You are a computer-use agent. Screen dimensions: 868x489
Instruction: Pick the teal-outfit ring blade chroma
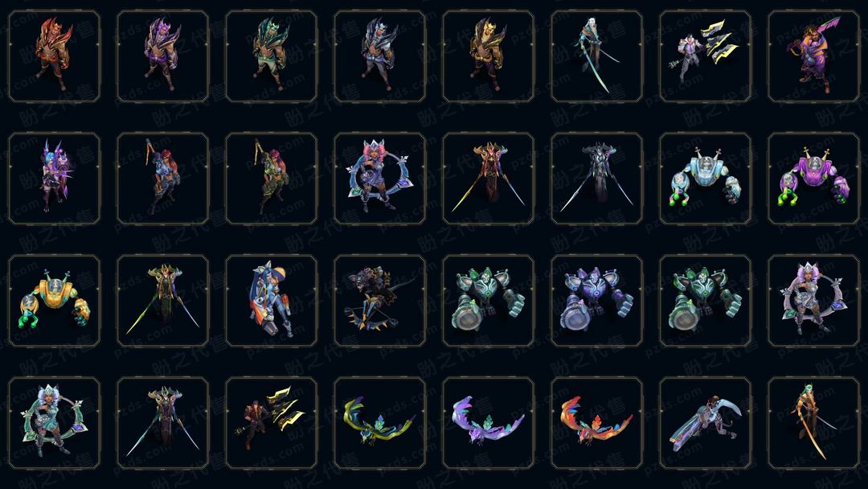55,423
